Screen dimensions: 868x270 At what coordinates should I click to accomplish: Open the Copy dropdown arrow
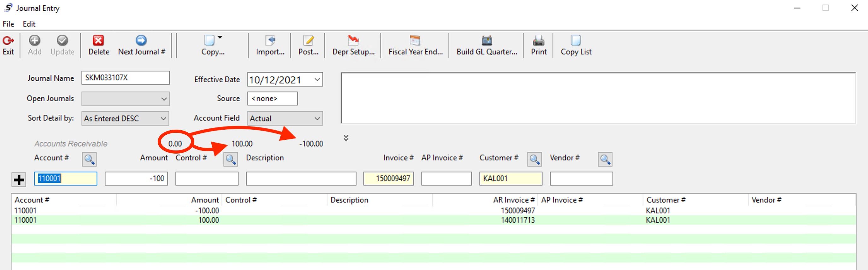[220, 37]
